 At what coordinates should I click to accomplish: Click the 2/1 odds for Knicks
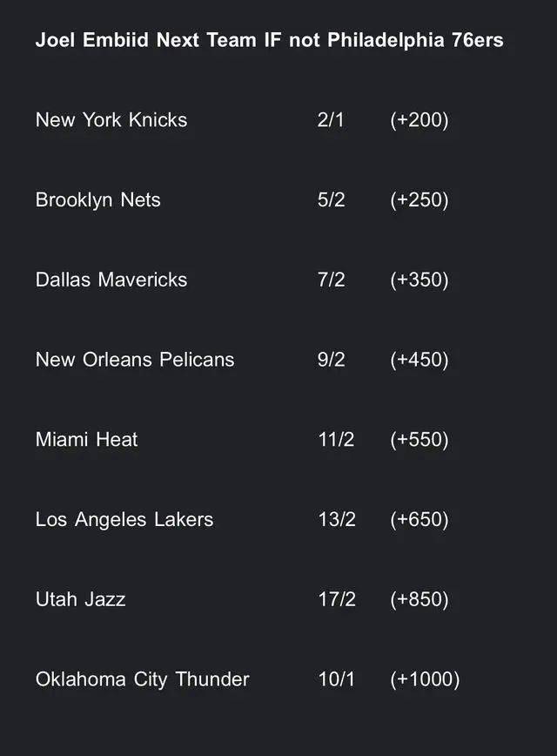click(x=331, y=120)
